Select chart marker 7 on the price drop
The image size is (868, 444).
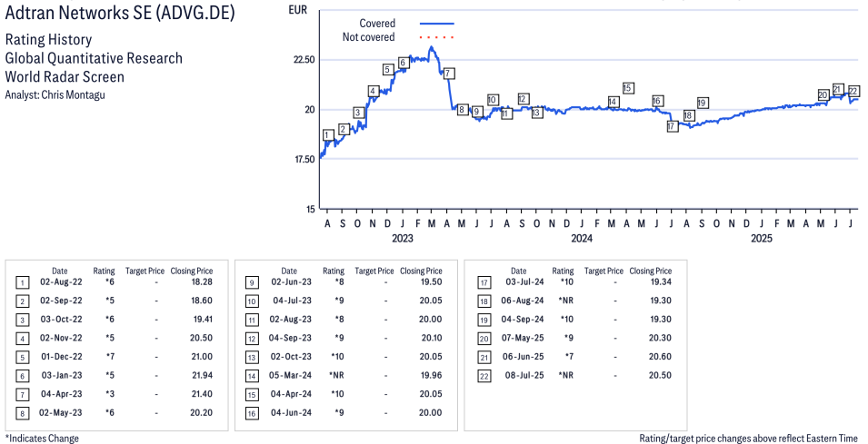click(450, 73)
